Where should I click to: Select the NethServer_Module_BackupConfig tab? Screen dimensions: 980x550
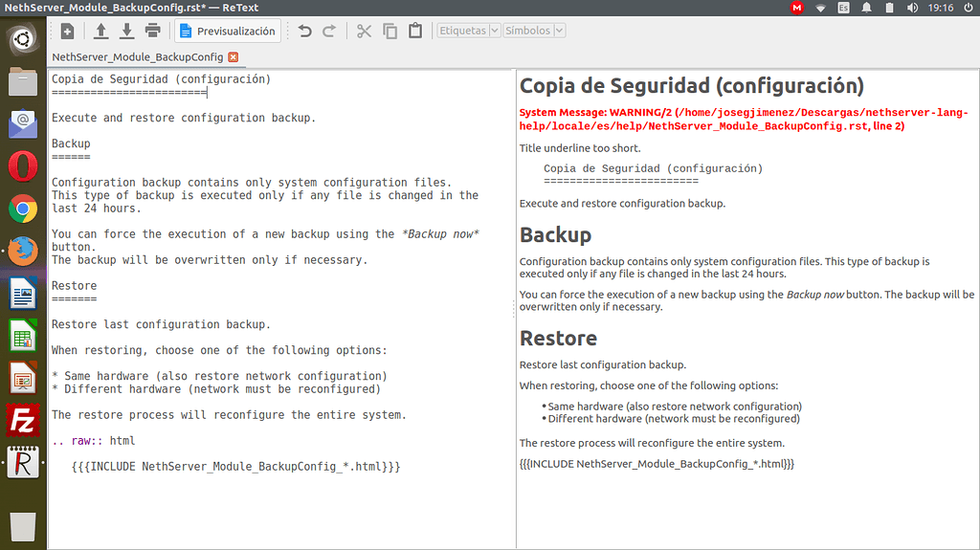pyautogui.click(x=138, y=56)
